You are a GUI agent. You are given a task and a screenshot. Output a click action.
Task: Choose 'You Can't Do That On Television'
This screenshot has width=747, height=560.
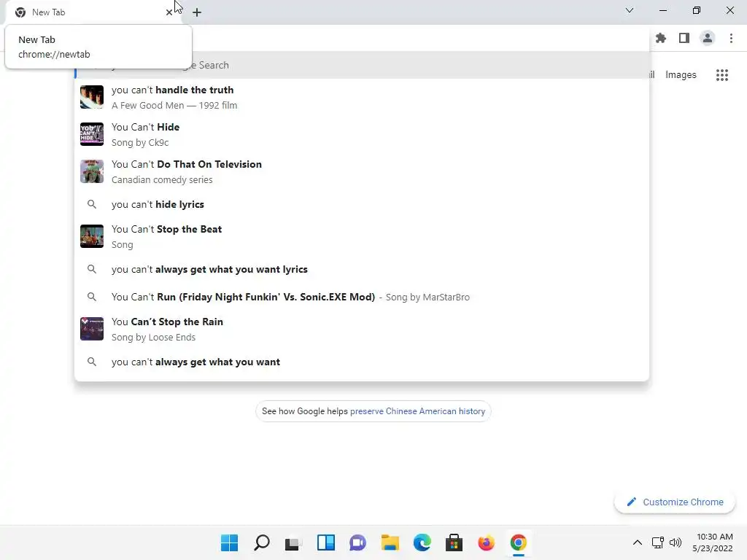[362, 171]
